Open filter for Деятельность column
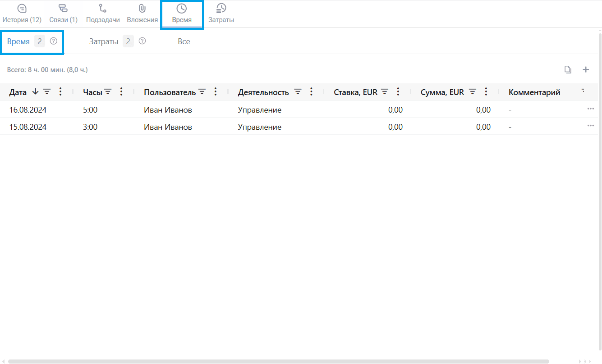 [298, 92]
